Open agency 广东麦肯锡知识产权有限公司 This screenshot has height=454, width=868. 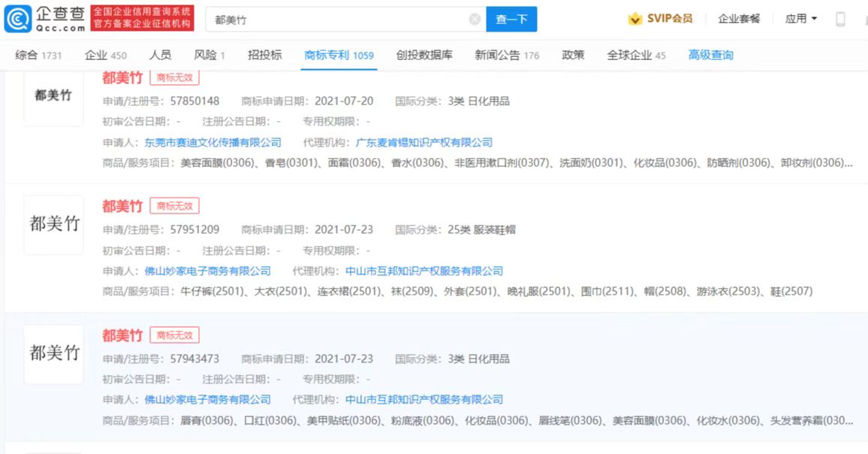pos(423,143)
